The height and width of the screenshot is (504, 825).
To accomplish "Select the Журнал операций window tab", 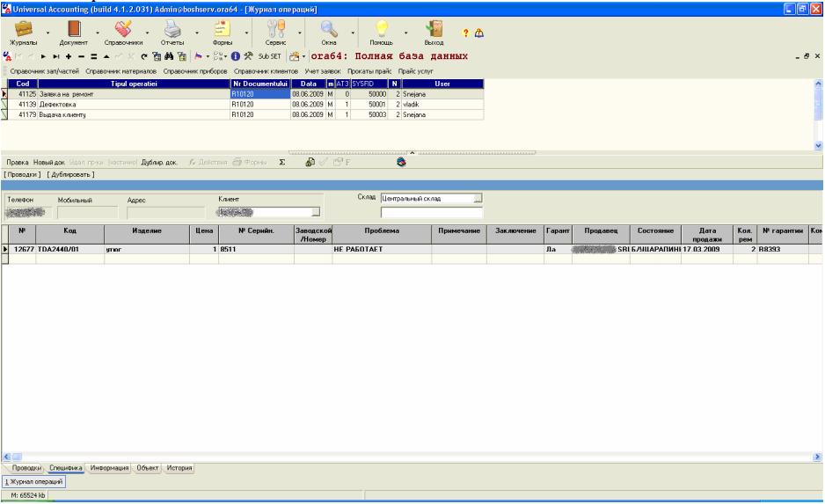I will 33,481.
